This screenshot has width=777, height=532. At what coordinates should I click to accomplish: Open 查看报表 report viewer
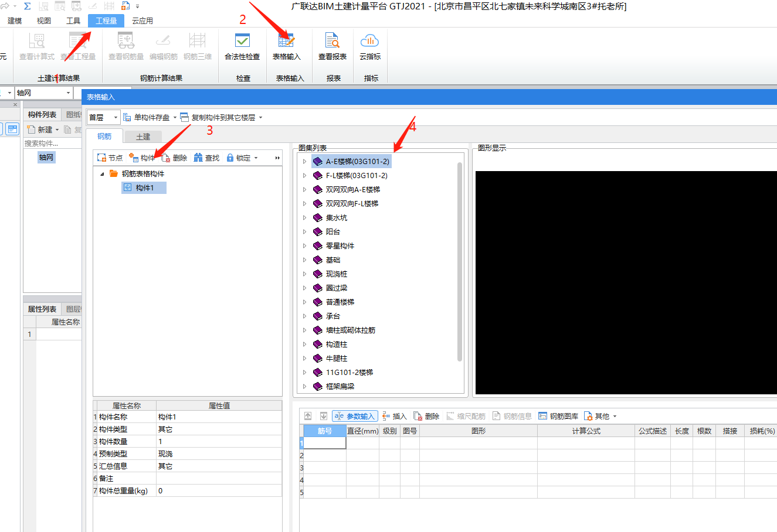pos(332,47)
